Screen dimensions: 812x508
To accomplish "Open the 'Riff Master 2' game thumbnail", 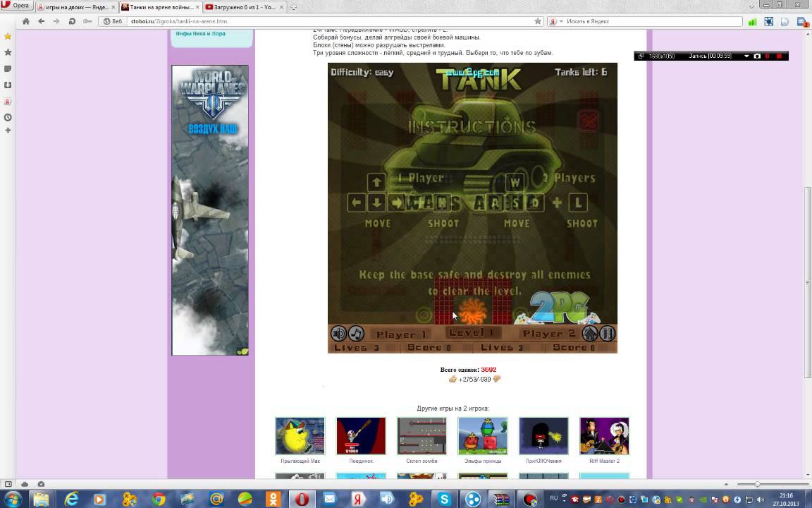I will [x=604, y=436].
